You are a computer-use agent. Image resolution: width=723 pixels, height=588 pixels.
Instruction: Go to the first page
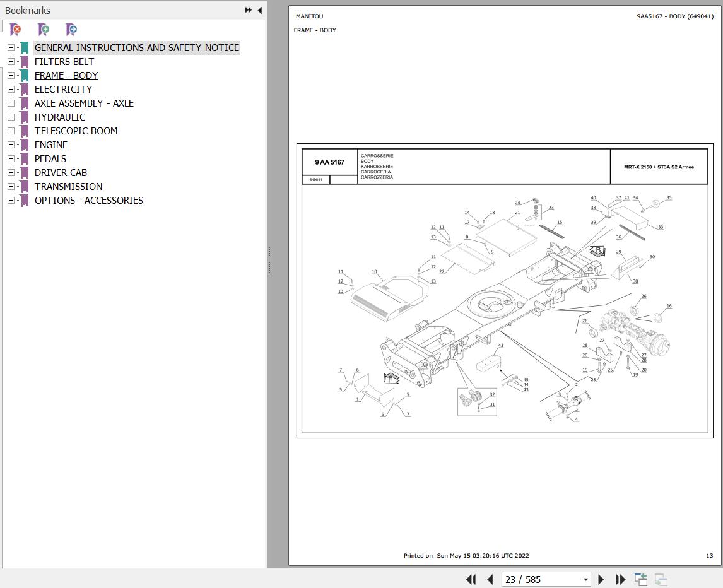pyautogui.click(x=471, y=579)
